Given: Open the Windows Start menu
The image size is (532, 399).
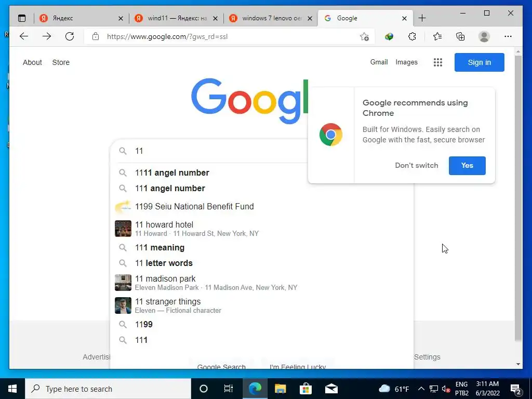Looking at the screenshot, I should click(x=12, y=389).
